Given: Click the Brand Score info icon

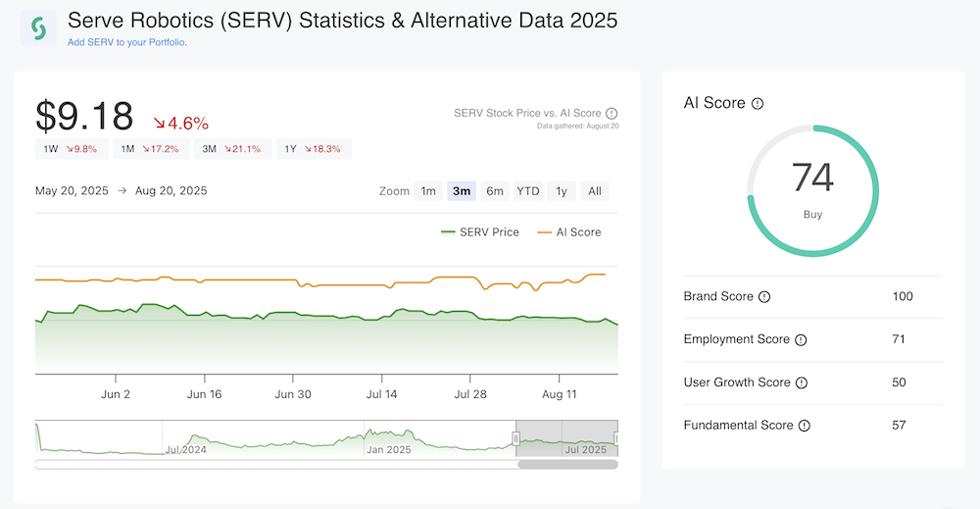Looking at the screenshot, I should (764, 297).
